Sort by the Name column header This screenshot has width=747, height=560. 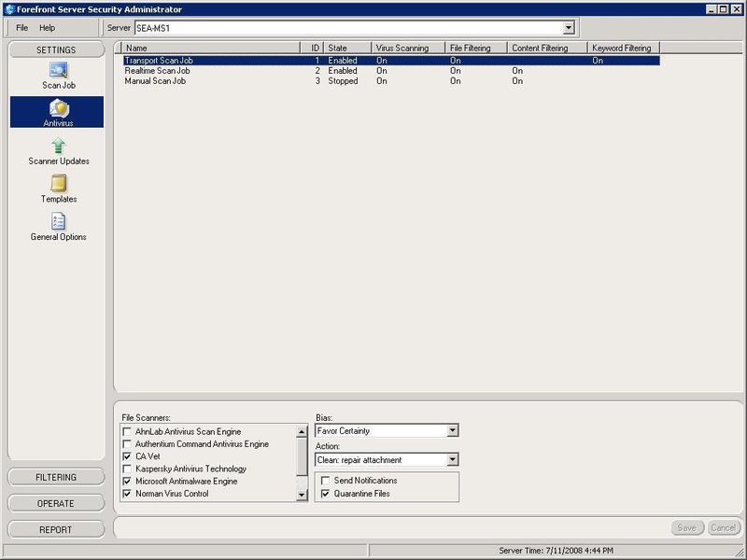tap(211, 49)
